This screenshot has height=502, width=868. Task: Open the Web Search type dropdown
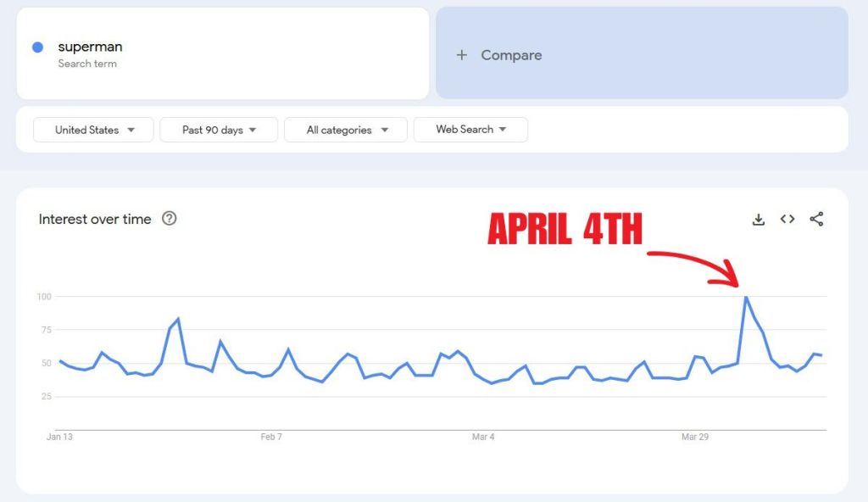[470, 130]
